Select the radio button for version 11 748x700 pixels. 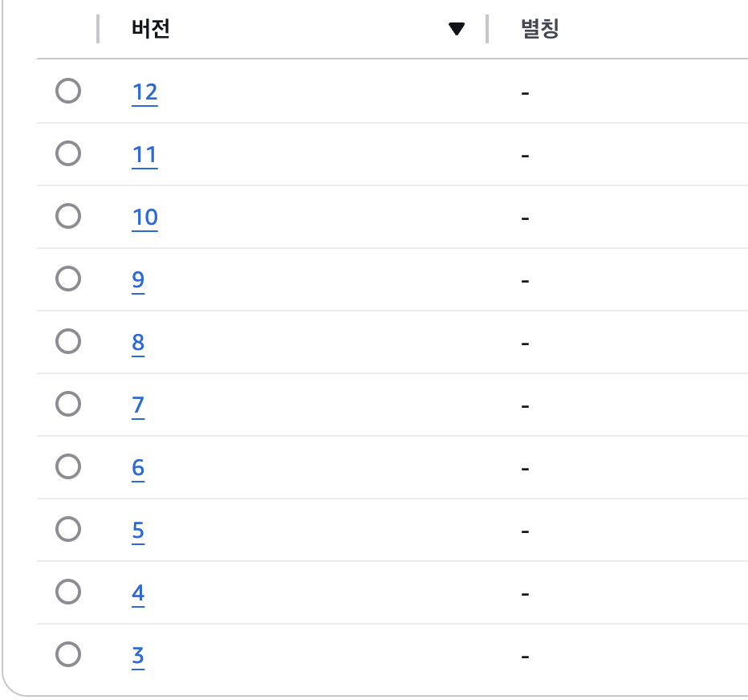pos(68,153)
